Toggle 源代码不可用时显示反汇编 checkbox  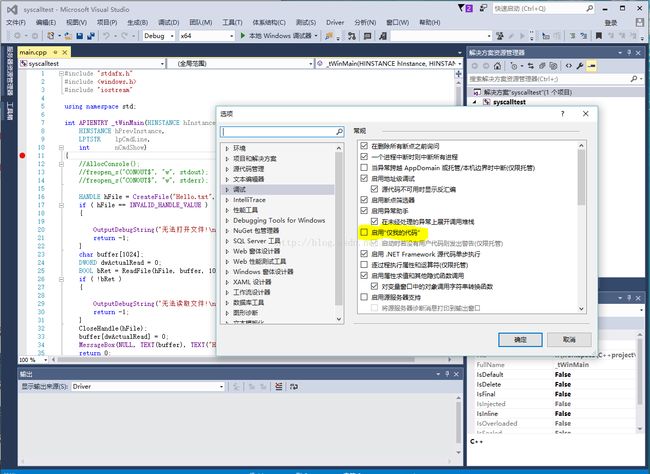(x=374, y=189)
